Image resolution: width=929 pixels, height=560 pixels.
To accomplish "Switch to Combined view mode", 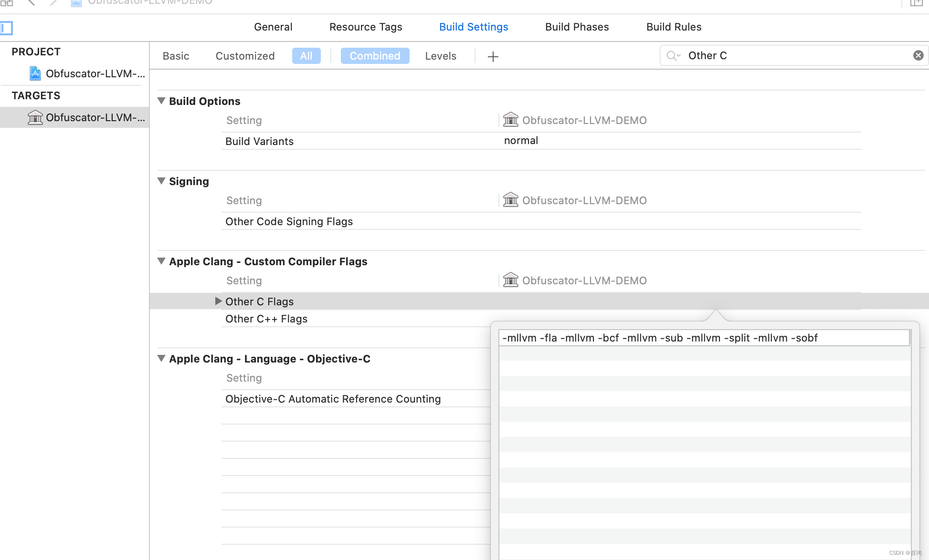I will (x=375, y=56).
